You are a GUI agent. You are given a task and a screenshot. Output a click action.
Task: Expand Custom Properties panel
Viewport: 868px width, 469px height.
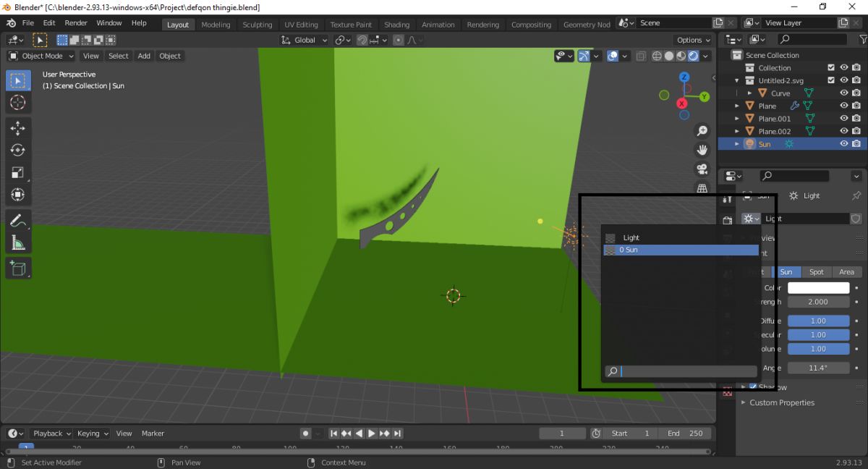pyautogui.click(x=782, y=402)
